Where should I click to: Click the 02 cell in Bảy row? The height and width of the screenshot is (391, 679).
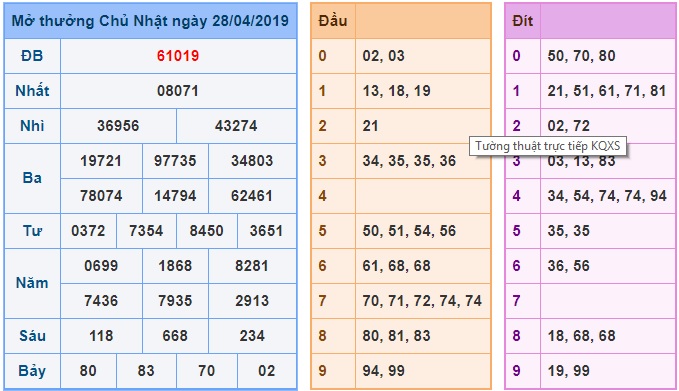point(266,371)
